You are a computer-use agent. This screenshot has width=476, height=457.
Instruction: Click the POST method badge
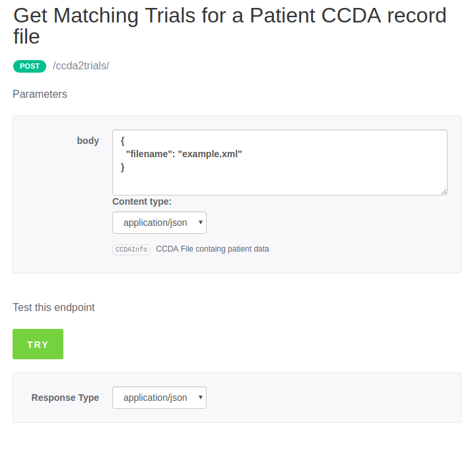(30, 66)
